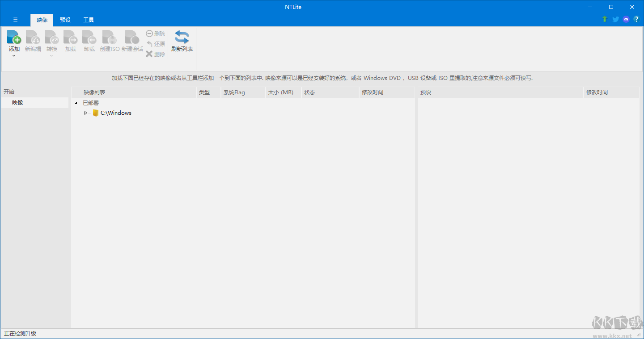Open the Discord icon link
Image resolution: width=644 pixels, height=339 pixels.
pos(626,19)
